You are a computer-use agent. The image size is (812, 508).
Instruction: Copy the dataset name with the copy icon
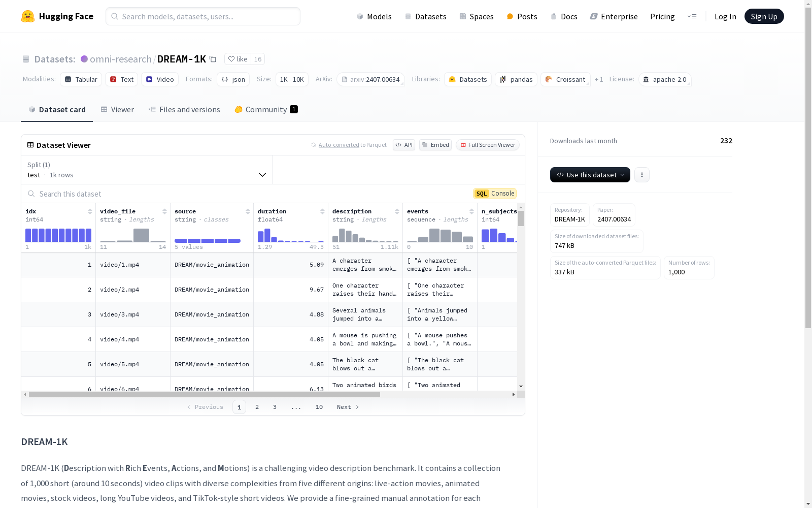213,59
